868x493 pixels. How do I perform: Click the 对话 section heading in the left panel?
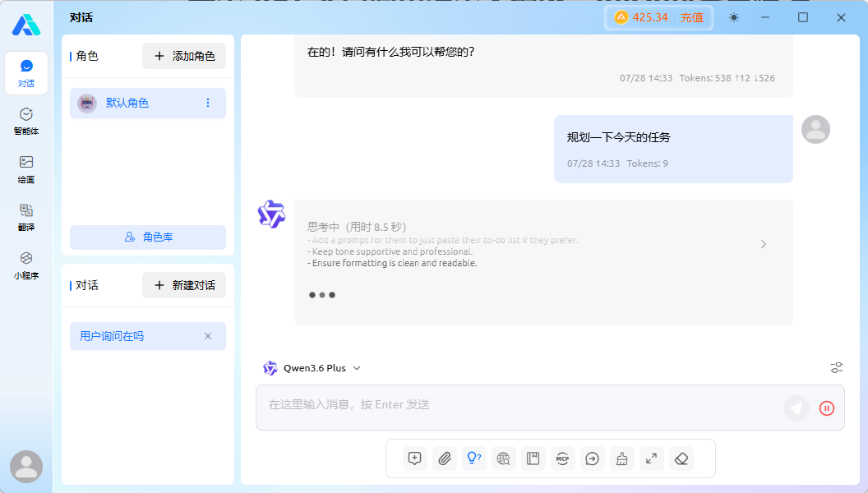click(x=87, y=285)
